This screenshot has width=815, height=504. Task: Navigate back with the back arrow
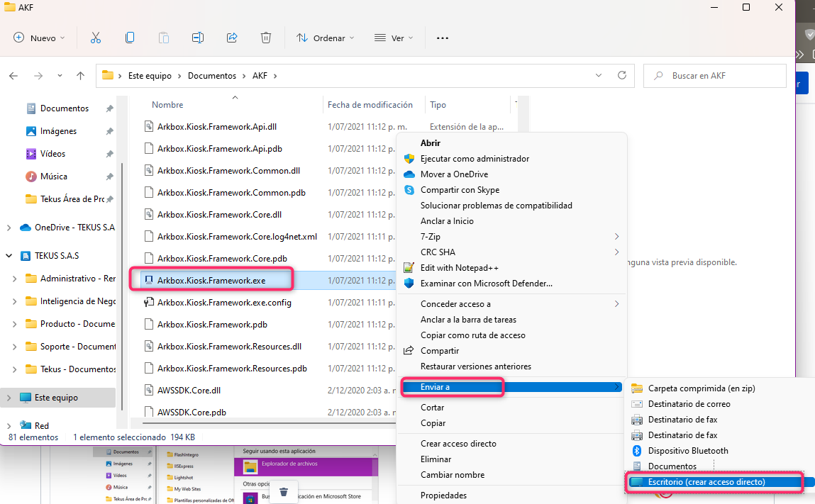coord(13,75)
